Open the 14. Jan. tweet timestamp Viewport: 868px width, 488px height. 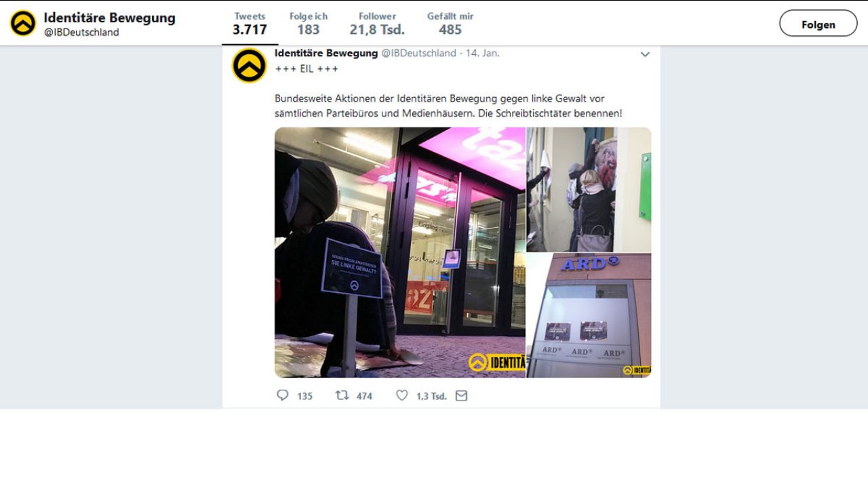tap(482, 53)
